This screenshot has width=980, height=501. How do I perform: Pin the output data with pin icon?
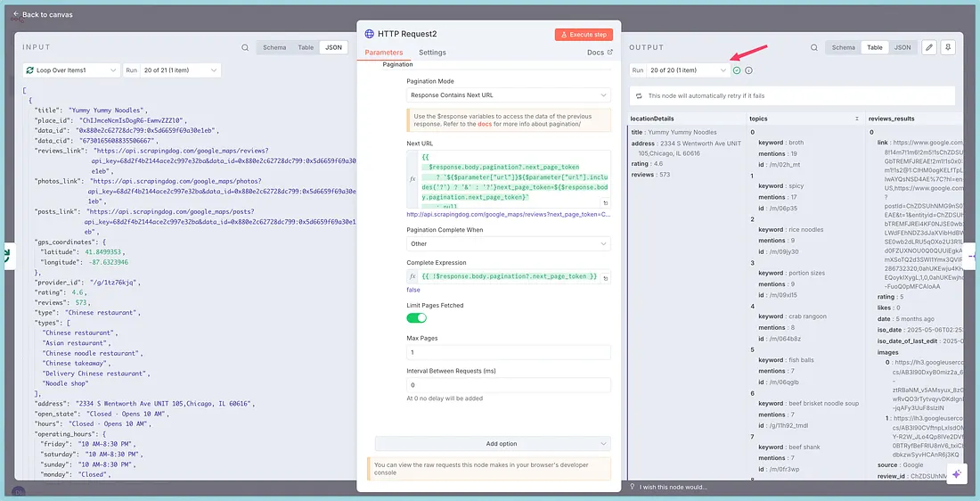coord(949,47)
